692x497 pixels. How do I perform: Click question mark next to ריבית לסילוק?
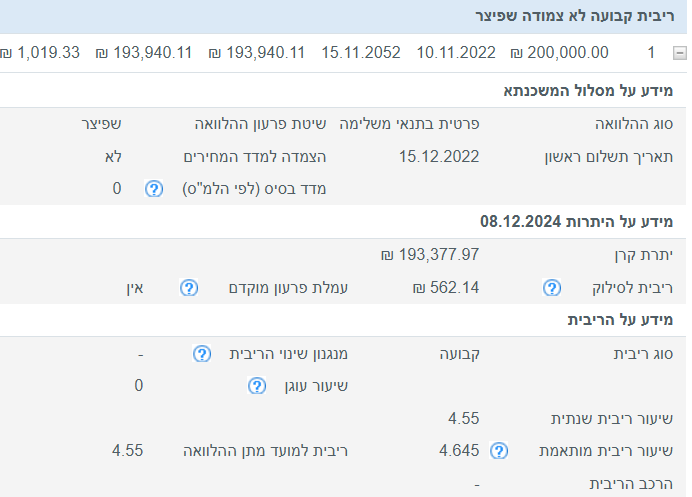click(551, 288)
